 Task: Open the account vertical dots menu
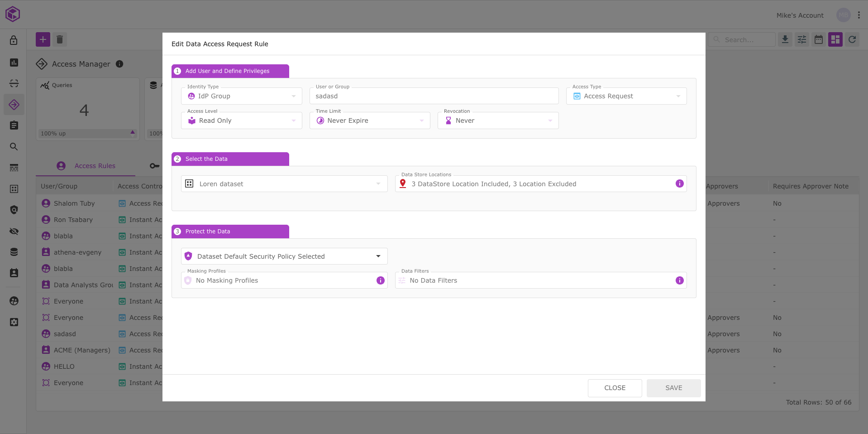(858, 15)
